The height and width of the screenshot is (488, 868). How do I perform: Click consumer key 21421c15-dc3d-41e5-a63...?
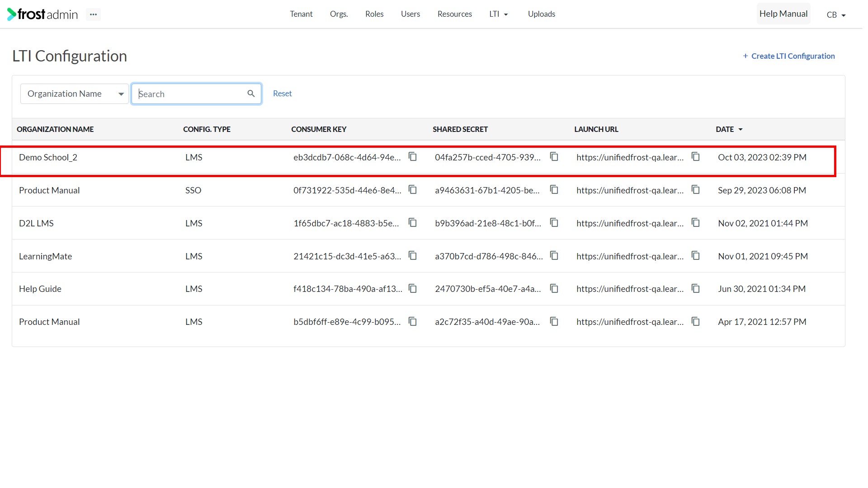point(347,256)
